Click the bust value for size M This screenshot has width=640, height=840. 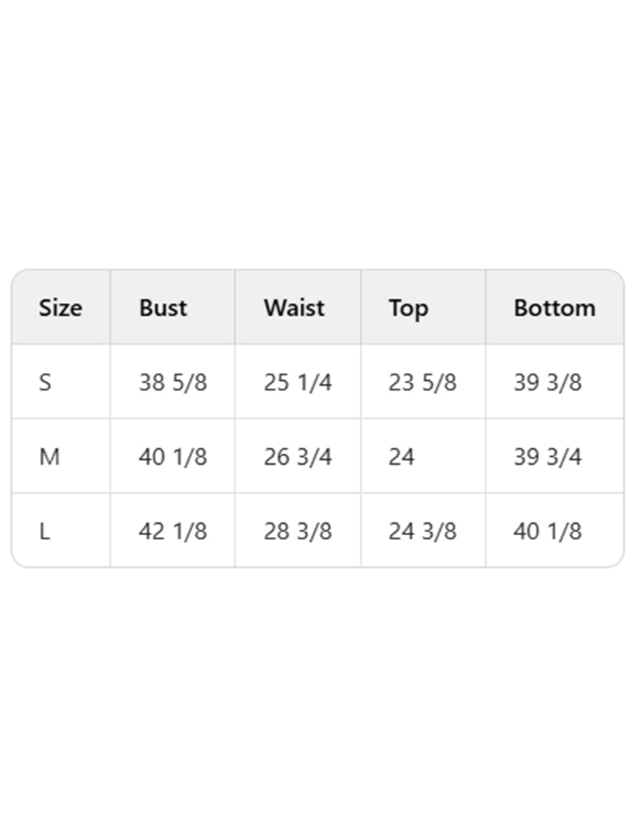click(173, 457)
